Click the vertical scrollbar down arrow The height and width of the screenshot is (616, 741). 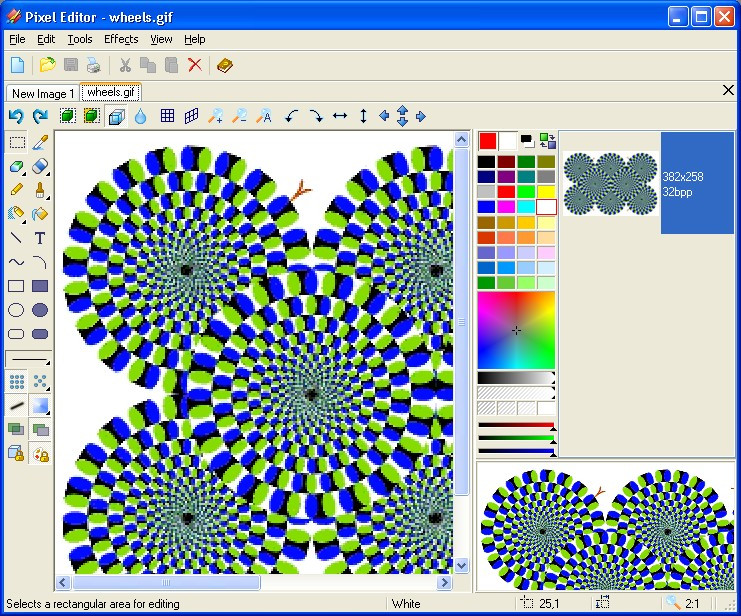pyautogui.click(x=462, y=565)
